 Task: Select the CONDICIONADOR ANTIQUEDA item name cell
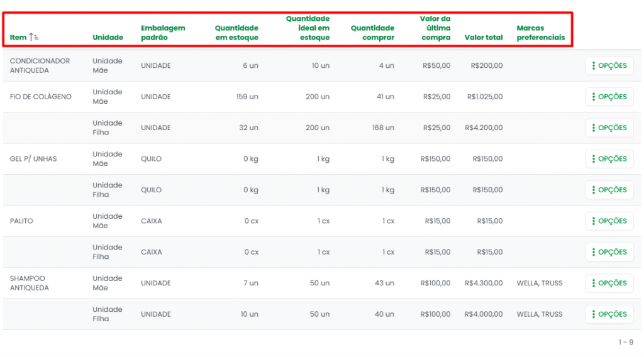(x=40, y=66)
